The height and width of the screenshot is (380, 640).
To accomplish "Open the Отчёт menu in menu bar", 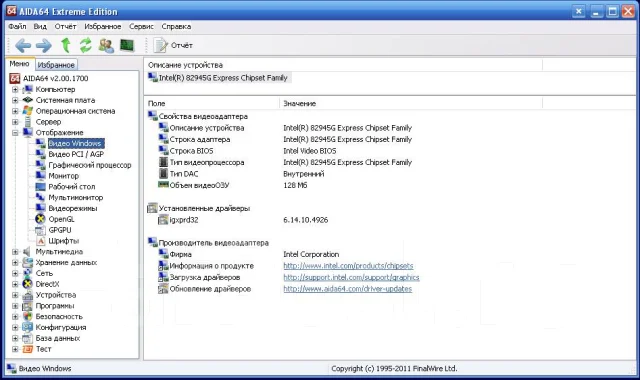I will [65, 27].
